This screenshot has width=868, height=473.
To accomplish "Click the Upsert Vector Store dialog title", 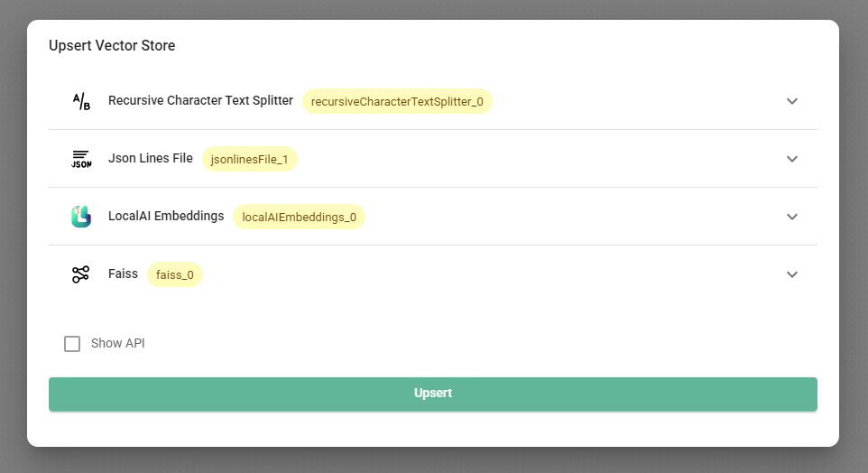I will [x=112, y=45].
